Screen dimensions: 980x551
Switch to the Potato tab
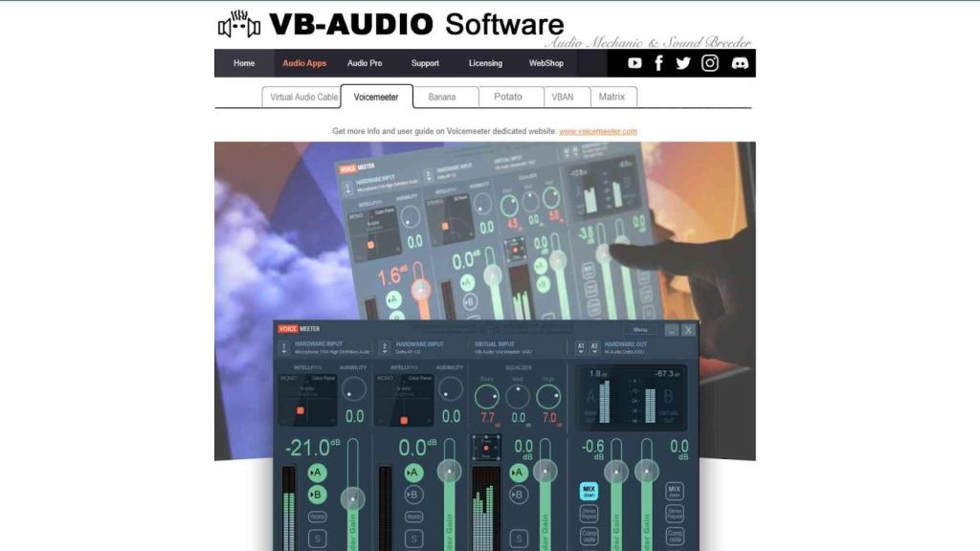pyautogui.click(x=511, y=97)
